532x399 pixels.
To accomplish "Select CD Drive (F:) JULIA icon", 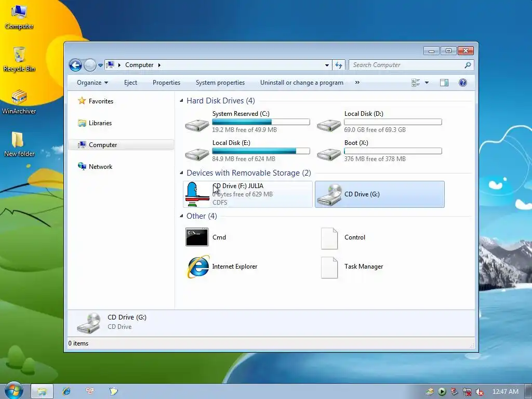I will tap(197, 194).
